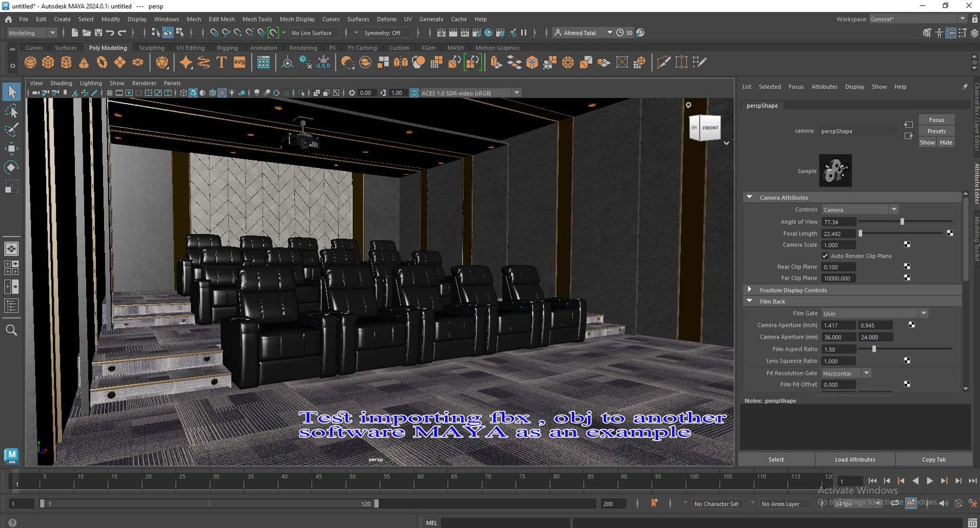Open the Windows menu
This screenshot has width=980, height=528.
tap(166, 19)
